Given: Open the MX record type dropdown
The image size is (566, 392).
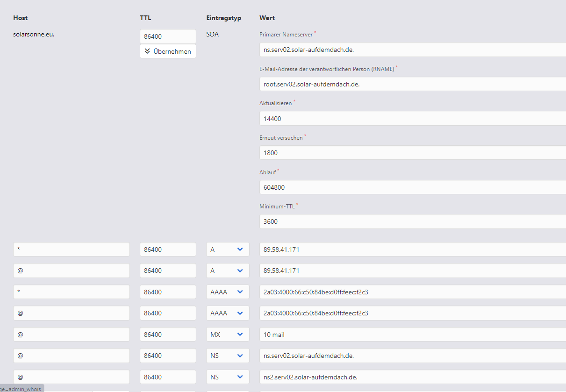Looking at the screenshot, I should pos(228,335).
